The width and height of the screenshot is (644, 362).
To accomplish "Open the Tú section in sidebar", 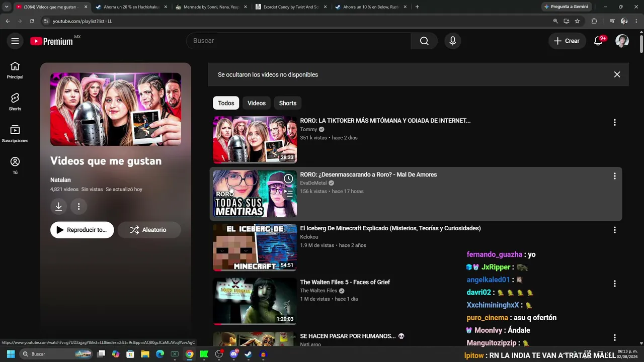I will tap(15, 165).
